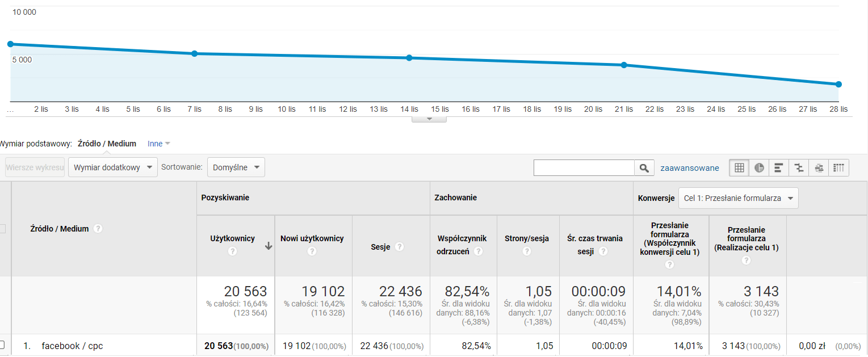
Task: Toggle the select-all checkbox in table header
Action: [2, 229]
